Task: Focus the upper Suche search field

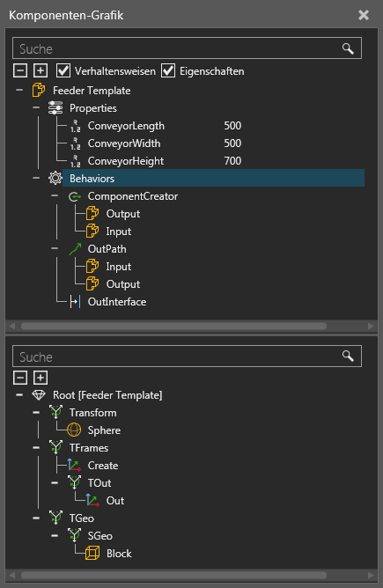Action: (x=187, y=48)
